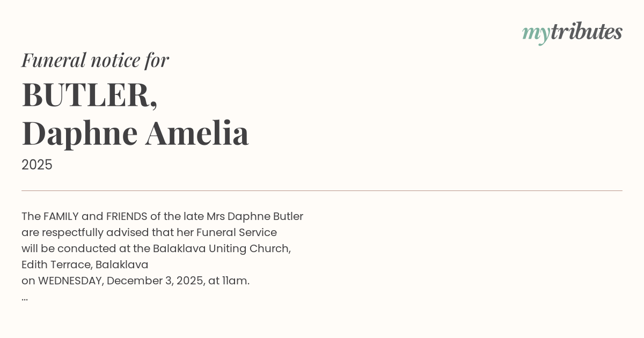Click the surname BUTLER in the title

pos(86,95)
